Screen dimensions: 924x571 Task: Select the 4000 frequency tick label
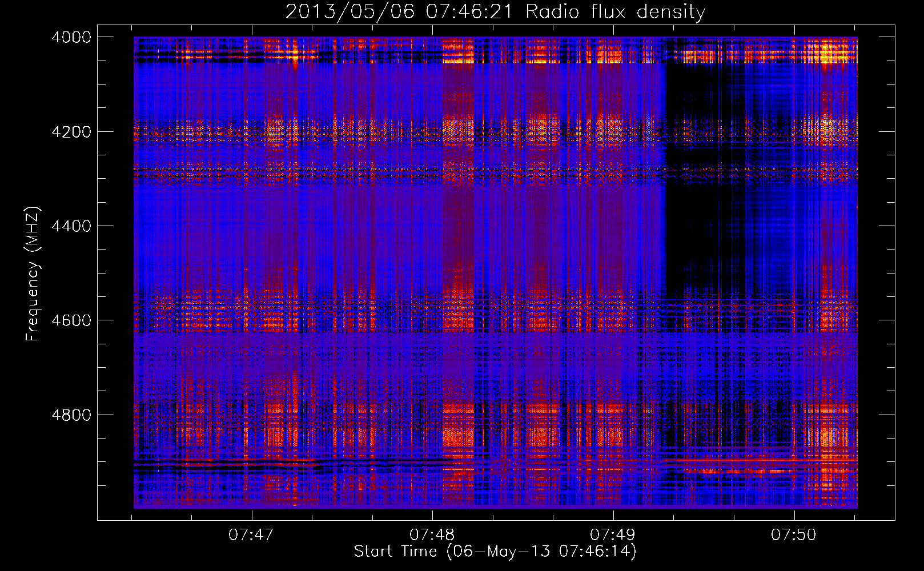(71, 37)
